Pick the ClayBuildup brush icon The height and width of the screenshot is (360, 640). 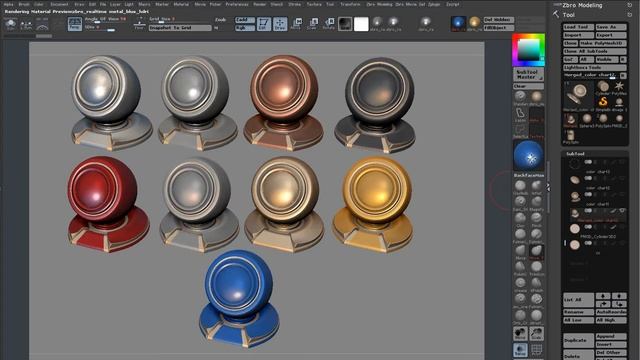click(520, 187)
